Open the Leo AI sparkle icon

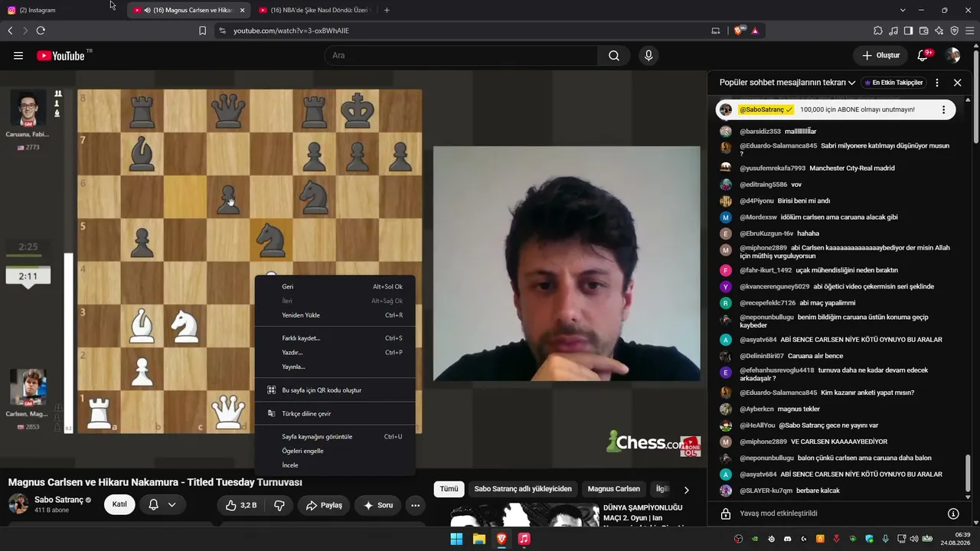click(x=939, y=31)
